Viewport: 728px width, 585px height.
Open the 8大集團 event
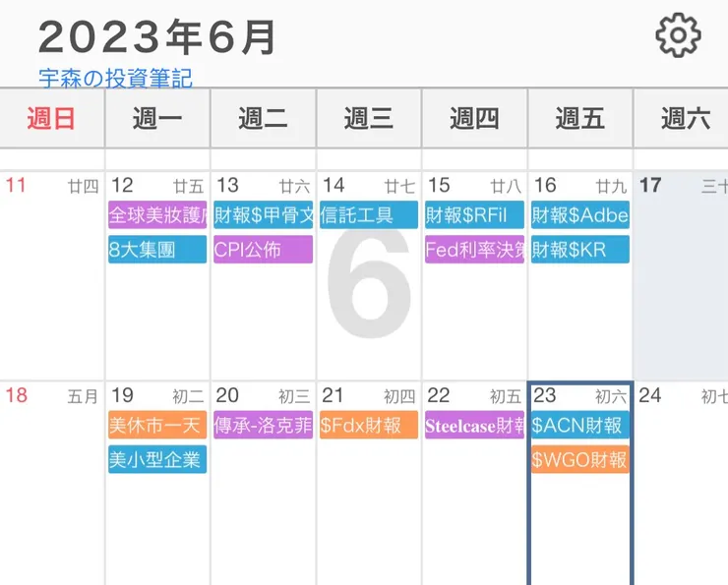(157, 250)
